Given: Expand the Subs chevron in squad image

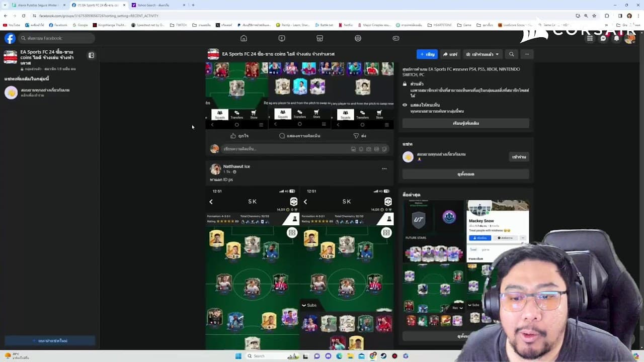Looking at the screenshot, I should 304,305.
